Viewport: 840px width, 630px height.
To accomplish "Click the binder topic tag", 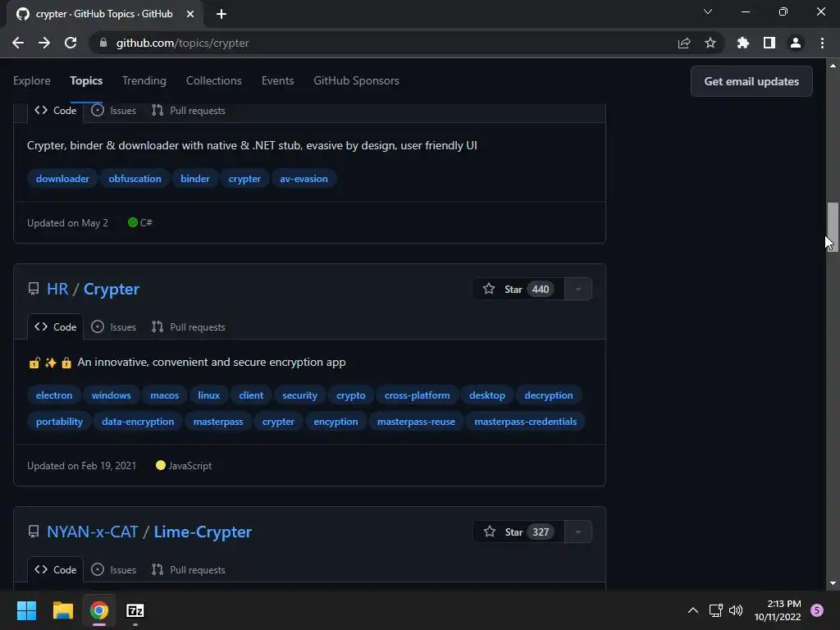I will [195, 178].
